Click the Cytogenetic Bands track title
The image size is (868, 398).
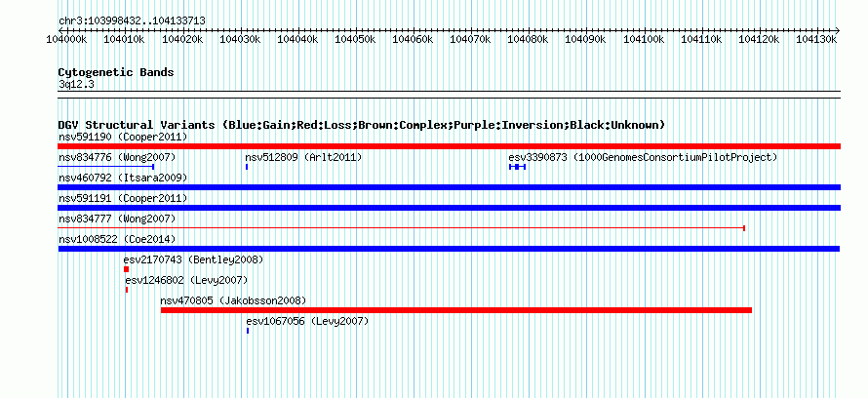(116, 72)
